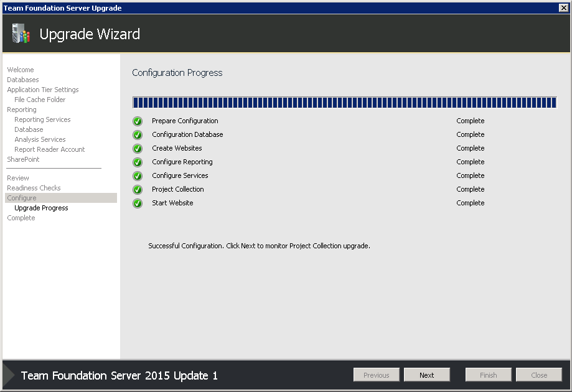Select the SharePoint sidebar step
The height and width of the screenshot is (392, 572).
click(24, 159)
